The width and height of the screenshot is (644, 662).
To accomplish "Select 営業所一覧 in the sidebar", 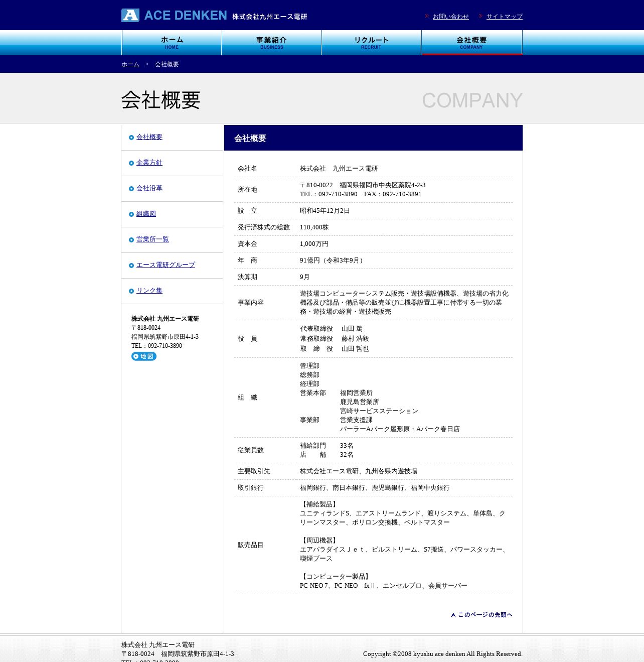I will pyautogui.click(x=152, y=239).
